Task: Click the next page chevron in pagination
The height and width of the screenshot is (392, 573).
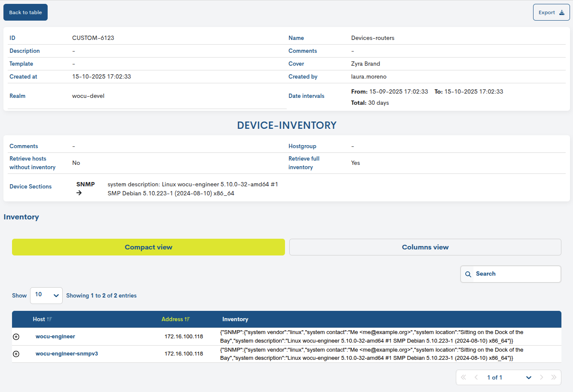Action: click(541, 377)
